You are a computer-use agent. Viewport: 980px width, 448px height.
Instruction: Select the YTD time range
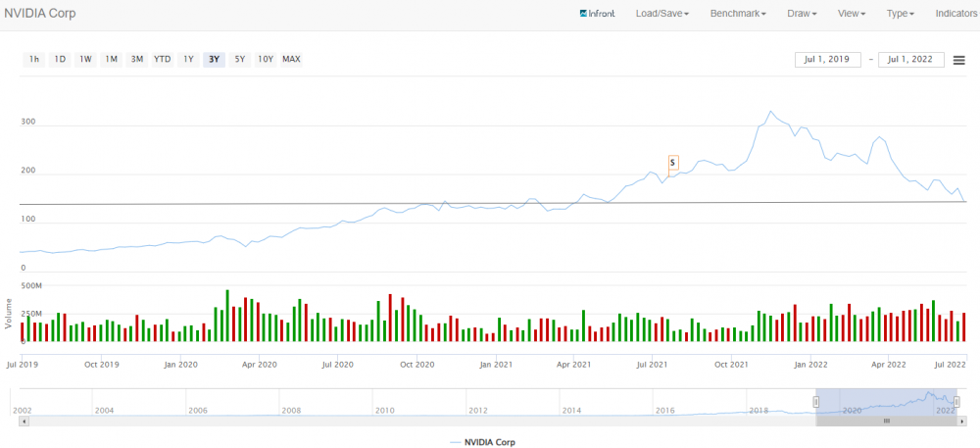163,60
